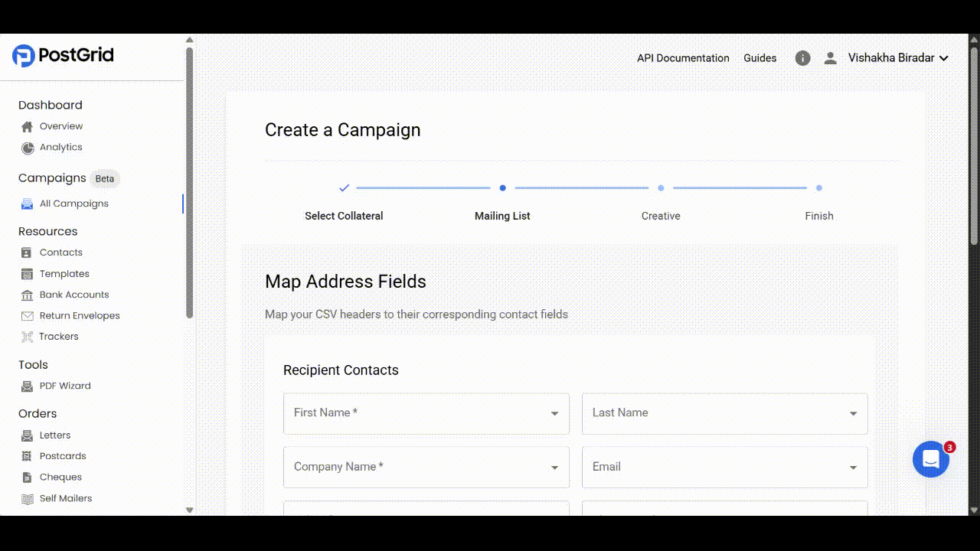The height and width of the screenshot is (551, 980).
Task: Open Postcards orders page
Action: click(63, 456)
